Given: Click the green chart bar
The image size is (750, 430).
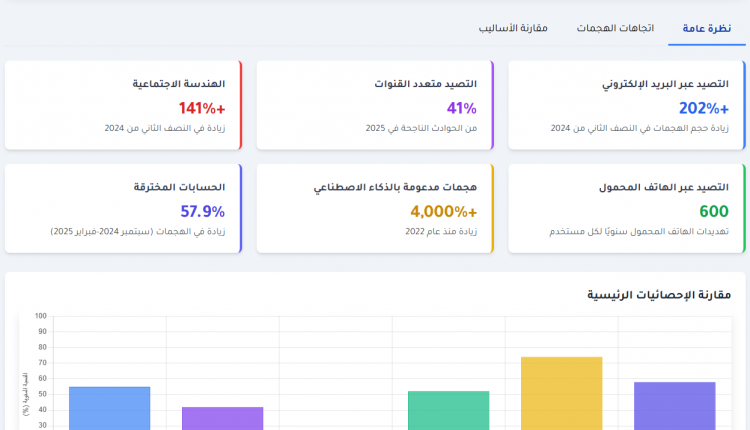Looking at the screenshot, I should 449,410.
